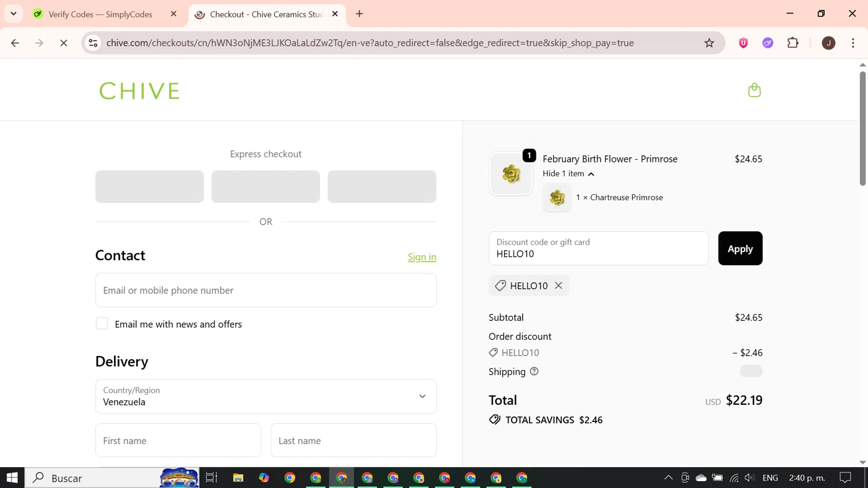This screenshot has width=868, height=488.
Task: Open Chrome's three-dot menu
Action: point(853,43)
